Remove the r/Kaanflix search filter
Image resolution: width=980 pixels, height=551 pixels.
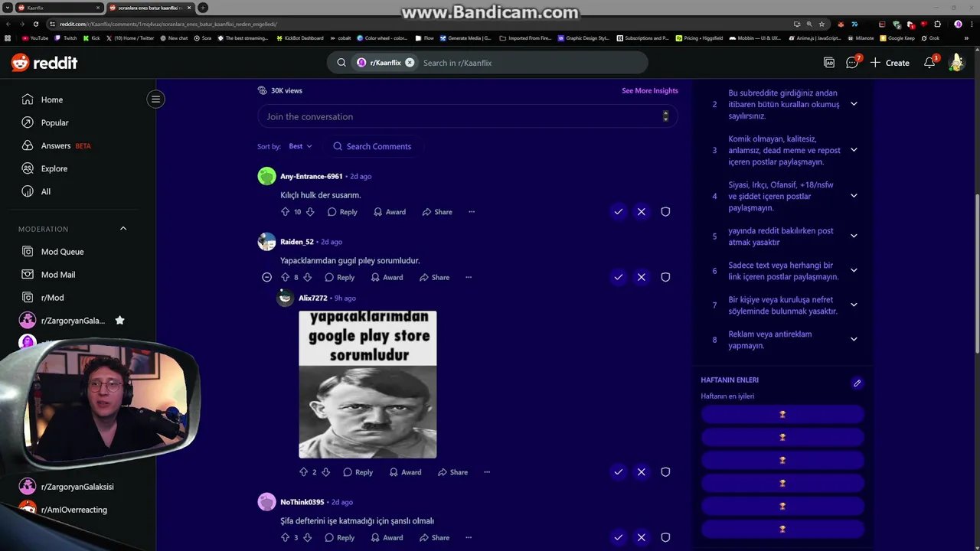410,63
